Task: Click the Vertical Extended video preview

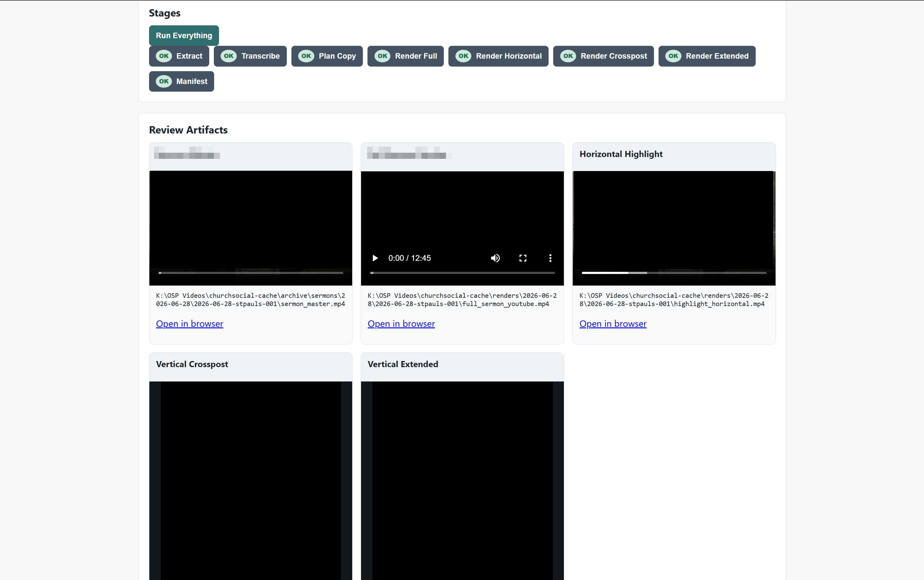Action: tap(462, 480)
